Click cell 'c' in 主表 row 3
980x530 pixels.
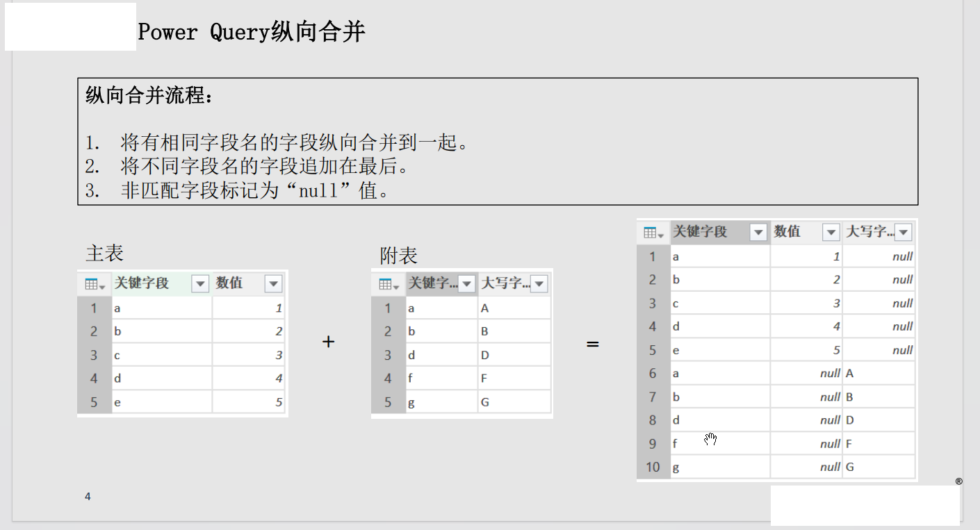(x=161, y=355)
